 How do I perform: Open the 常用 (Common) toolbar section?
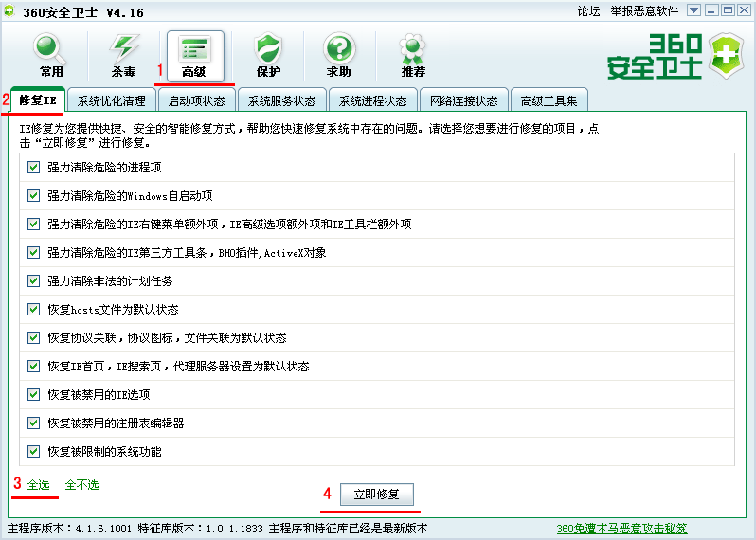[x=51, y=56]
